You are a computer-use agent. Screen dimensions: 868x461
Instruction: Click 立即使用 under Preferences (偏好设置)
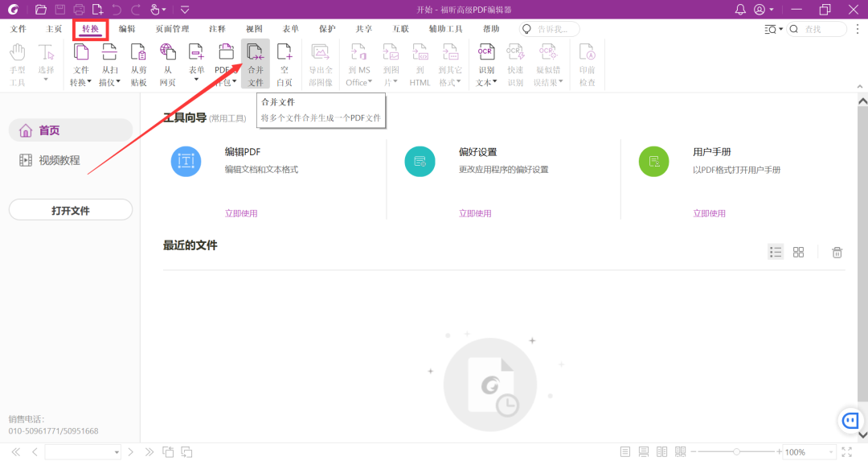475,213
